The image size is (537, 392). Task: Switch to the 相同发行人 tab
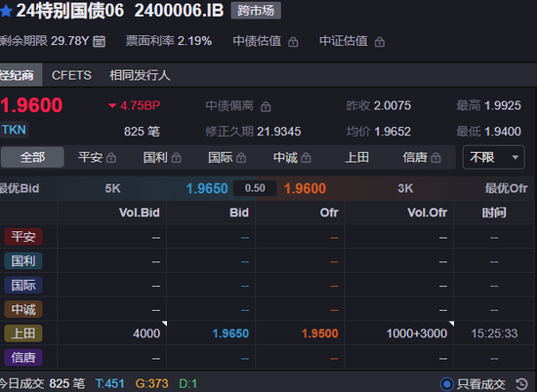pyautogui.click(x=140, y=75)
